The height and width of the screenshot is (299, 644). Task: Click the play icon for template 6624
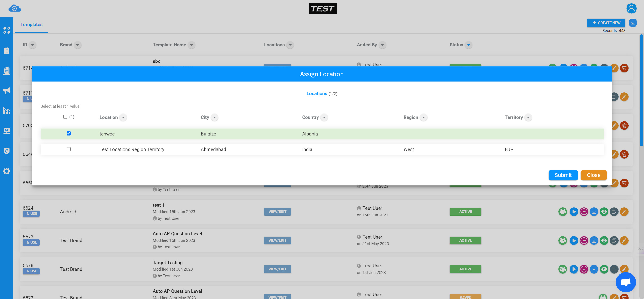(x=574, y=212)
